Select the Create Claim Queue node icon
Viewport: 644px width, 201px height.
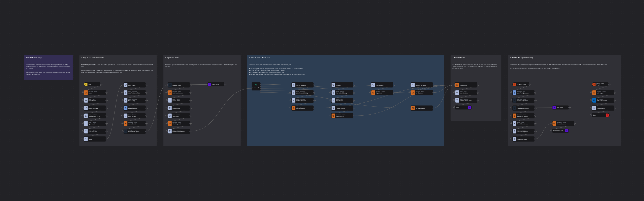click(x=126, y=131)
